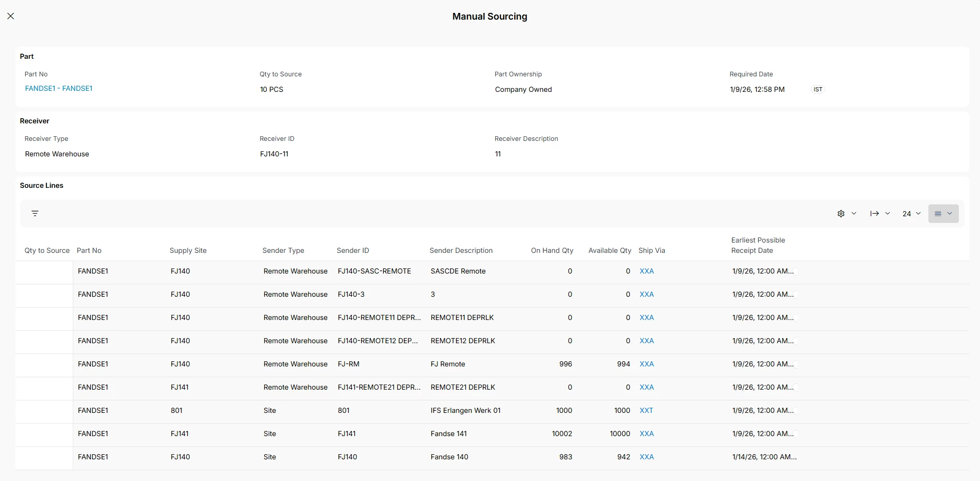Image resolution: width=980 pixels, height=481 pixels.
Task: Click XXA link in Fandse 140 row
Action: click(646, 457)
